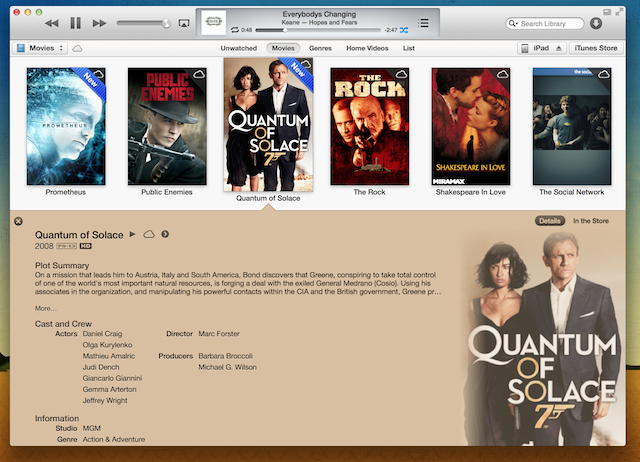Viewport: 640px width, 462px height.
Task: Click genre value Action & Adventure
Action: (114, 440)
